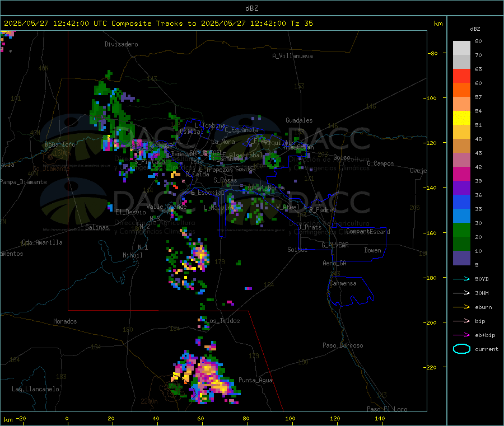Click the La_Nora place label

(x=223, y=142)
